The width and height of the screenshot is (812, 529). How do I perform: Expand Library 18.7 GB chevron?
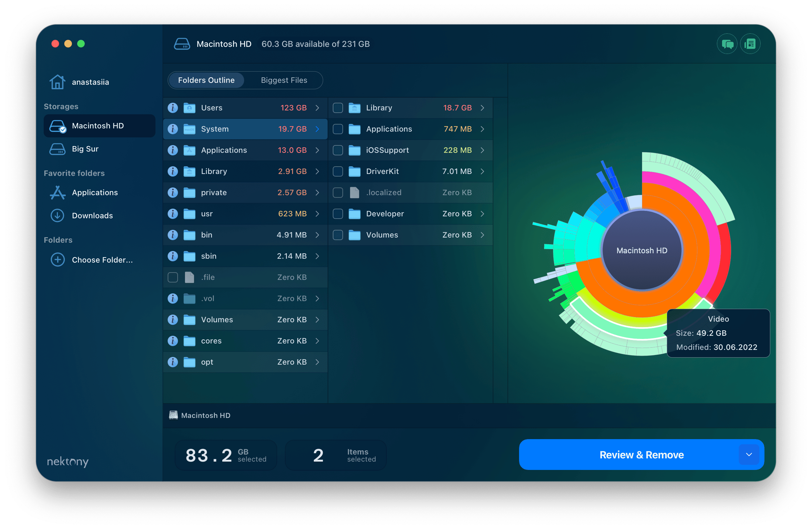(x=482, y=108)
